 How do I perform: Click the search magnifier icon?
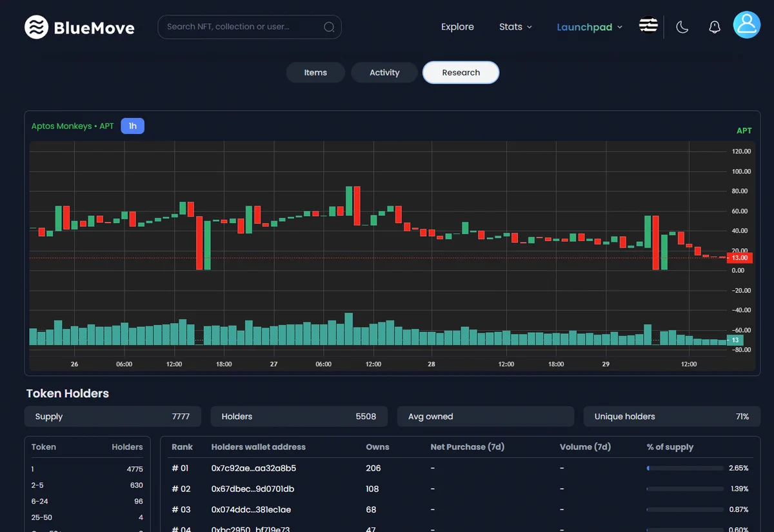(329, 27)
